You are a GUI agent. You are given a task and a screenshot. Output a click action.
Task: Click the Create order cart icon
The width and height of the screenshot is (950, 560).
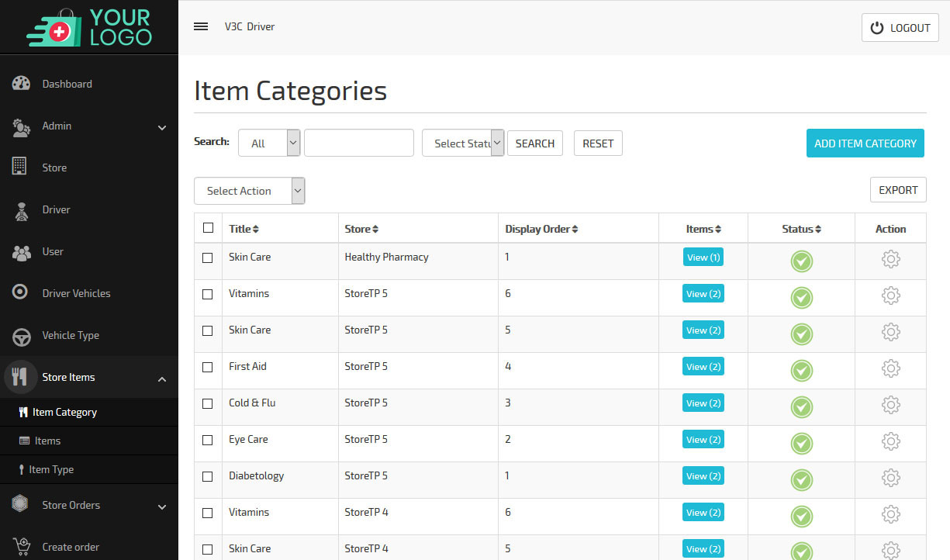(x=21, y=546)
